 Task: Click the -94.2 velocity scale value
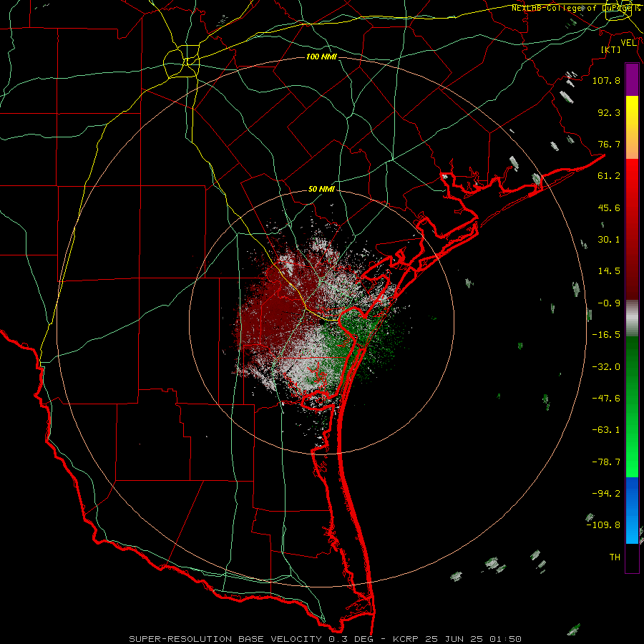click(x=606, y=494)
